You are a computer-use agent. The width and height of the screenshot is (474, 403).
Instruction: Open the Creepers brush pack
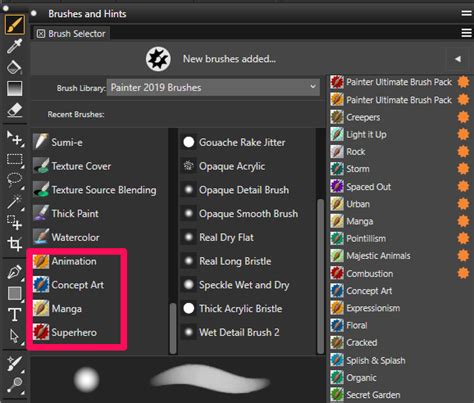click(400, 117)
